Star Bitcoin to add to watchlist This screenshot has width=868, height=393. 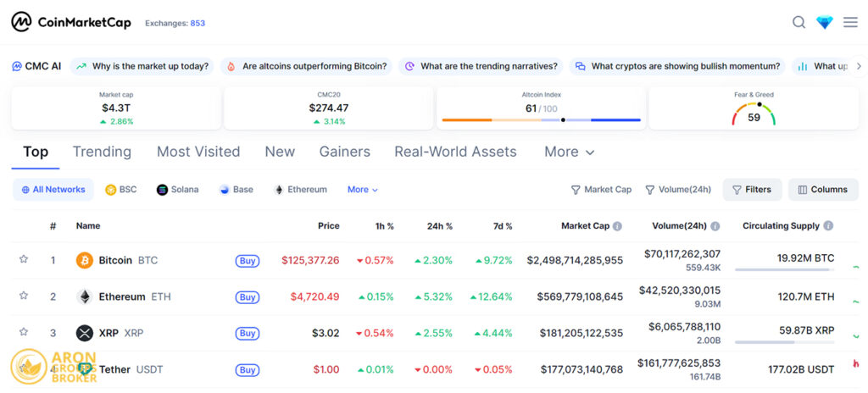[x=24, y=260]
